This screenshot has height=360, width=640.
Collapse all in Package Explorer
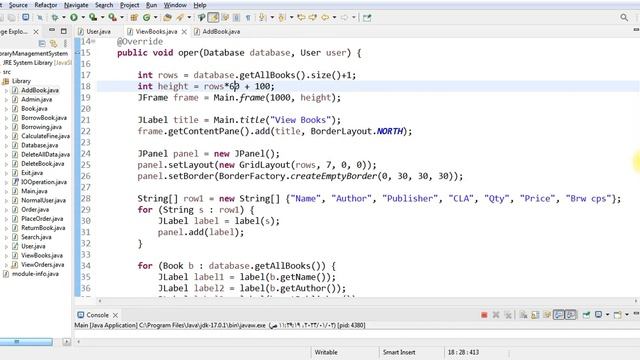(42, 43)
